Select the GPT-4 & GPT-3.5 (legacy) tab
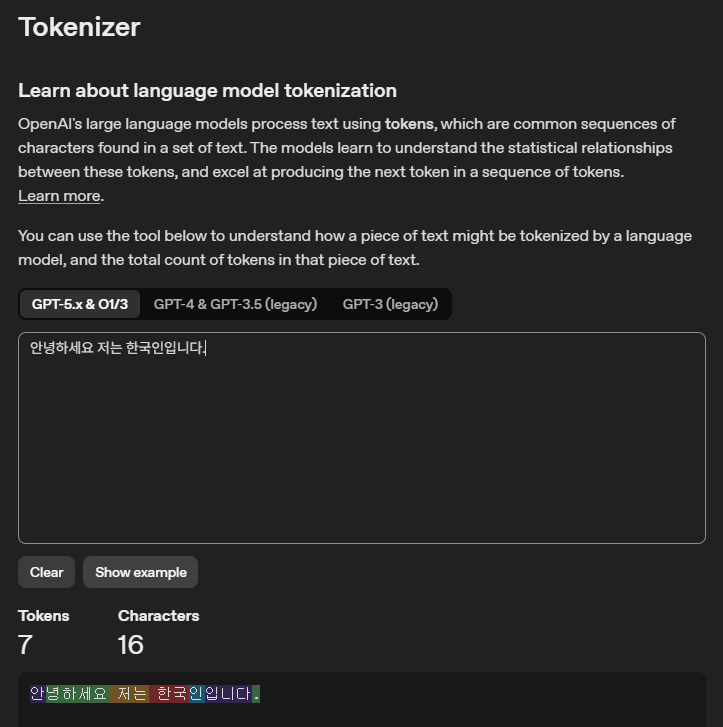The height and width of the screenshot is (727, 723). click(235, 304)
